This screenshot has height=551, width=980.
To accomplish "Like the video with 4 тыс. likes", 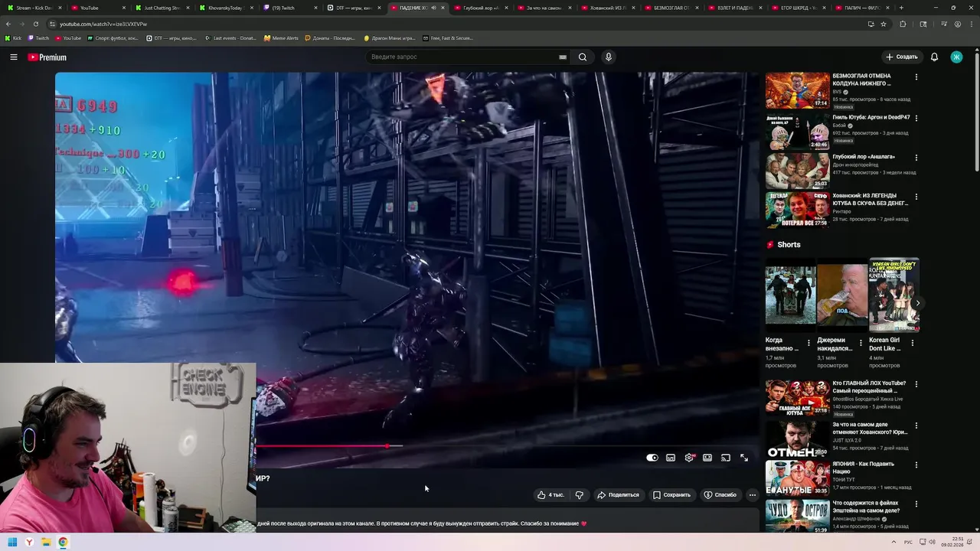I will [550, 494].
